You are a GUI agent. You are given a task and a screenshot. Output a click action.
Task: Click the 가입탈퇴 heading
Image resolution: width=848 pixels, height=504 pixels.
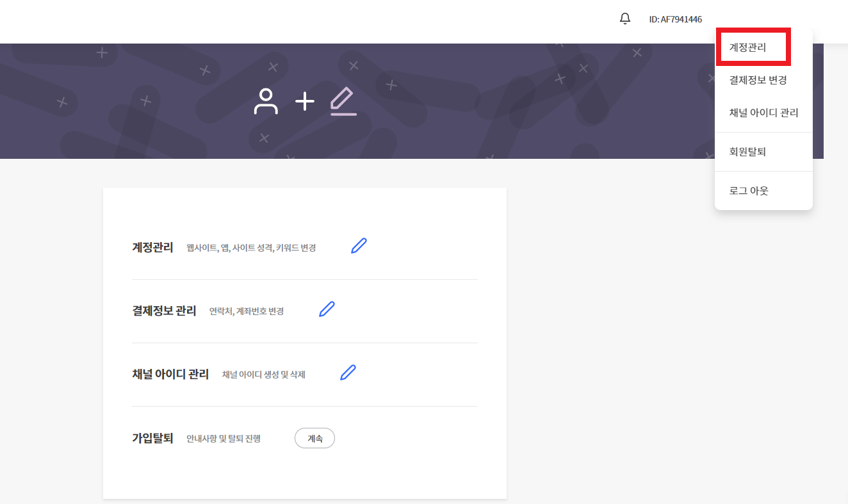click(x=152, y=439)
